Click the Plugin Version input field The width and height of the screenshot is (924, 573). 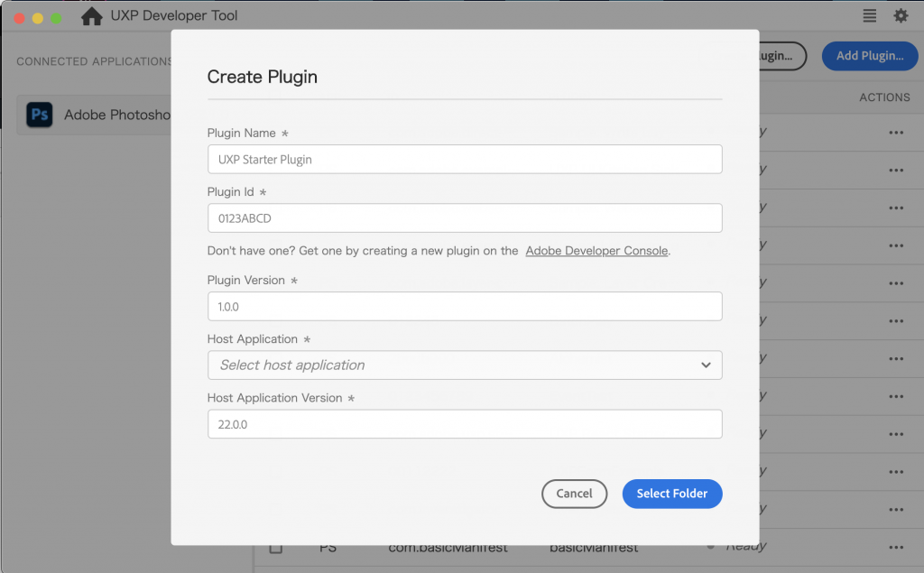tap(465, 306)
